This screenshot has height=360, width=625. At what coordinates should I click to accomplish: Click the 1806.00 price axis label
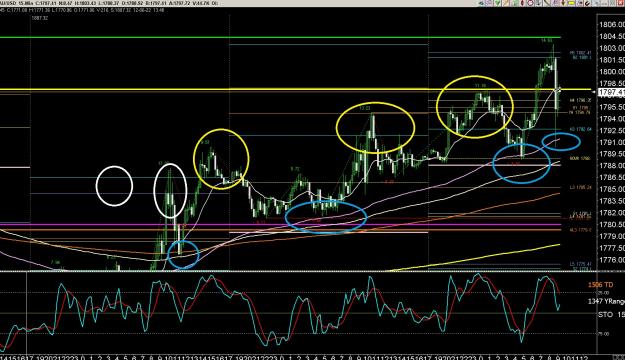(612, 25)
